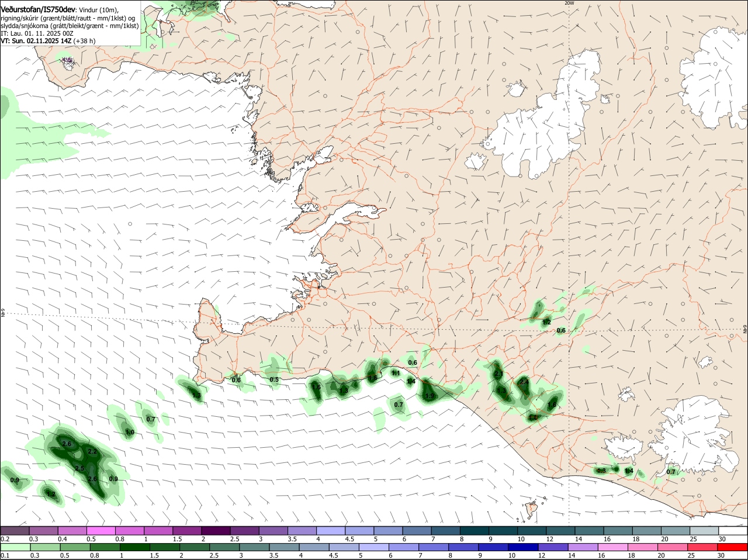Click the 0.4 label in the legend
The width and height of the screenshot is (748, 560).
pos(62,539)
